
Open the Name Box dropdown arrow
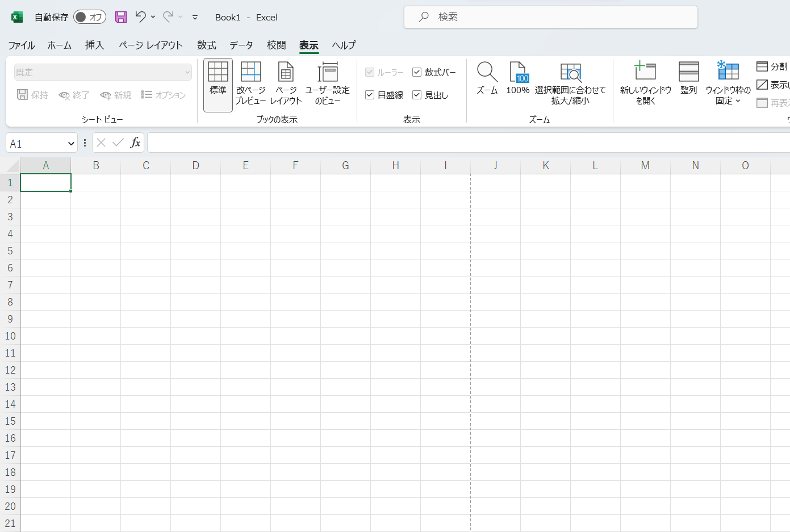click(x=71, y=144)
